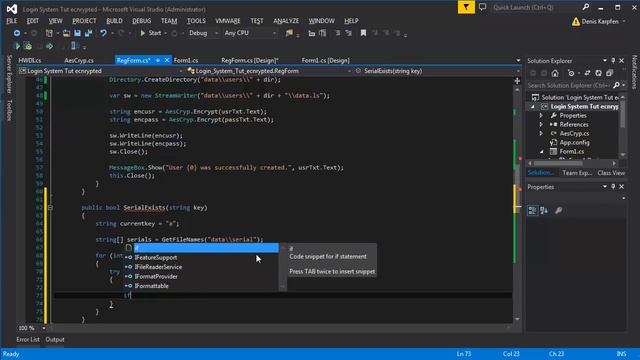Click the Property Pages wrench icon

[x=558, y=210]
